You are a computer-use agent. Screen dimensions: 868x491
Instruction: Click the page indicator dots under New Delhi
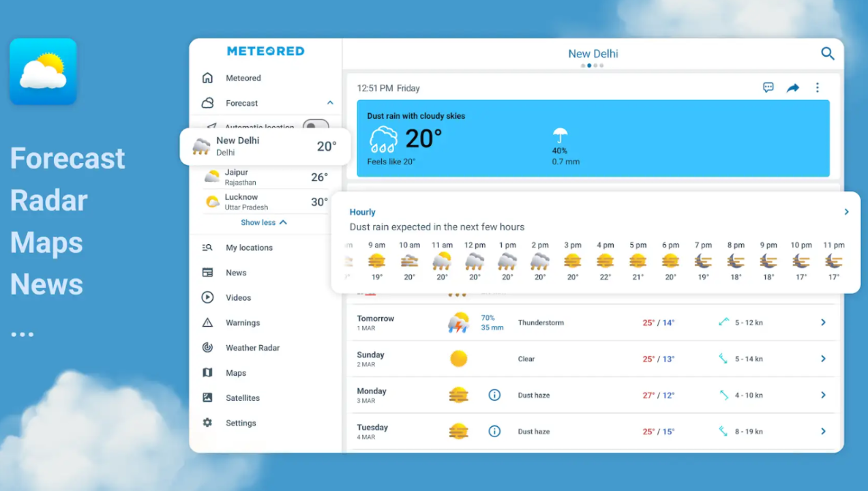point(592,66)
